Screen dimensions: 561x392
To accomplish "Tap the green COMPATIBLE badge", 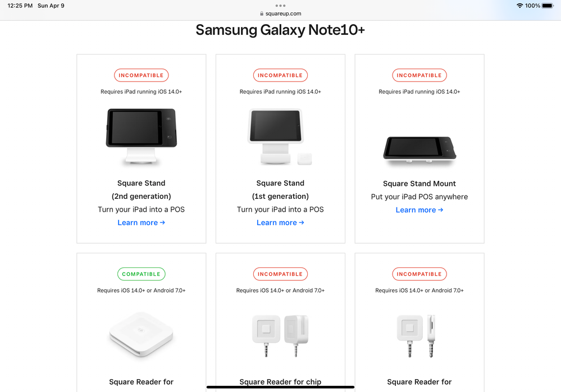I will [x=142, y=274].
